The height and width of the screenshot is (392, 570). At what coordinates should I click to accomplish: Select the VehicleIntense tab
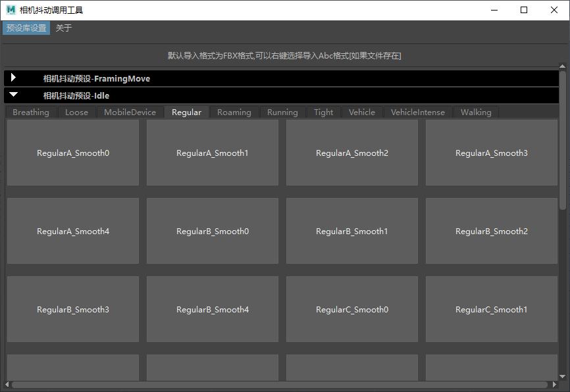pos(417,112)
